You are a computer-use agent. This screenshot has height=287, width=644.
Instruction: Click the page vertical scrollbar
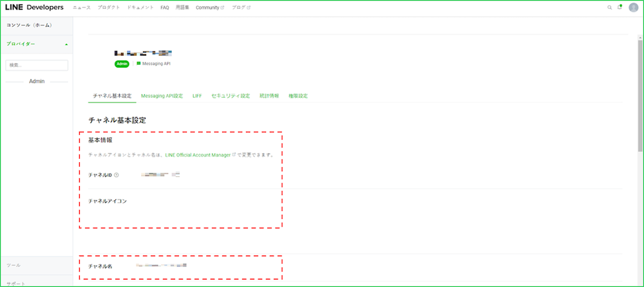640,97
